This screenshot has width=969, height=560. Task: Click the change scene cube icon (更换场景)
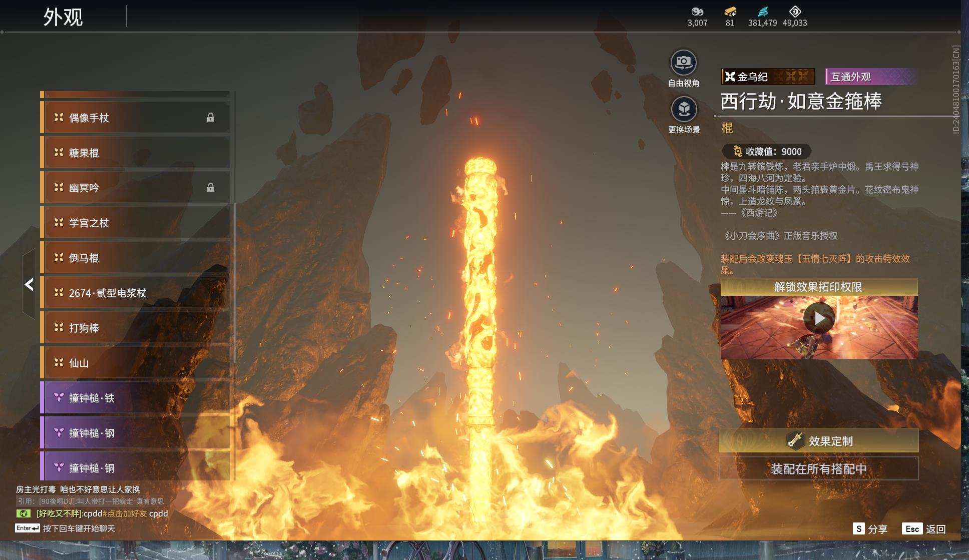pyautogui.click(x=684, y=109)
